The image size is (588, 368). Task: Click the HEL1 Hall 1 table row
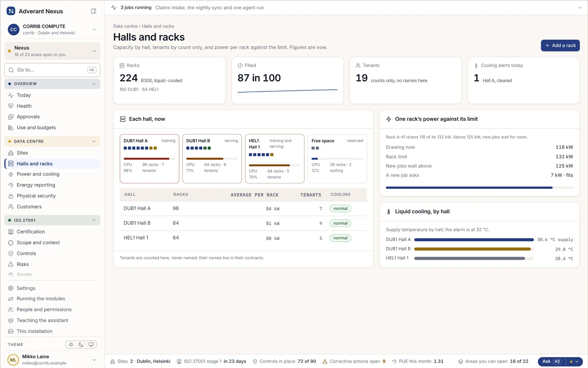243,238
